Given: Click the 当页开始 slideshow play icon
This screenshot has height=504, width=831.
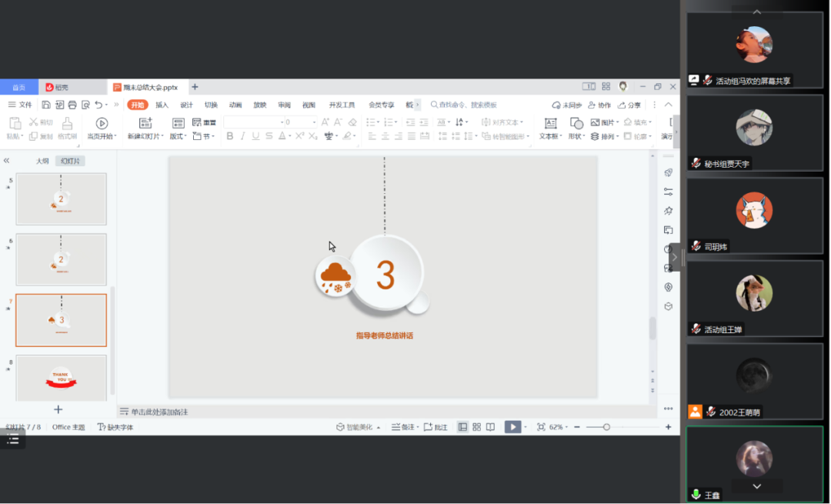Looking at the screenshot, I should tap(102, 123).
